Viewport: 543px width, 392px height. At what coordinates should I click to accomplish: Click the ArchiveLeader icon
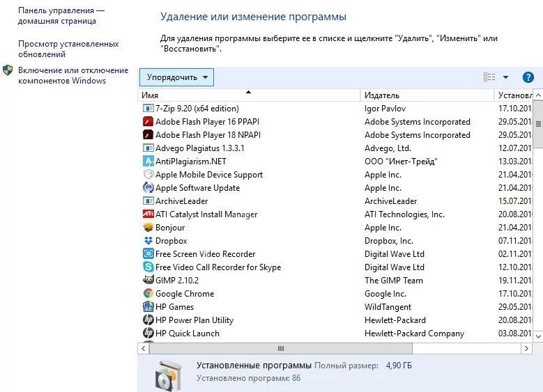[x=148, y=201]
